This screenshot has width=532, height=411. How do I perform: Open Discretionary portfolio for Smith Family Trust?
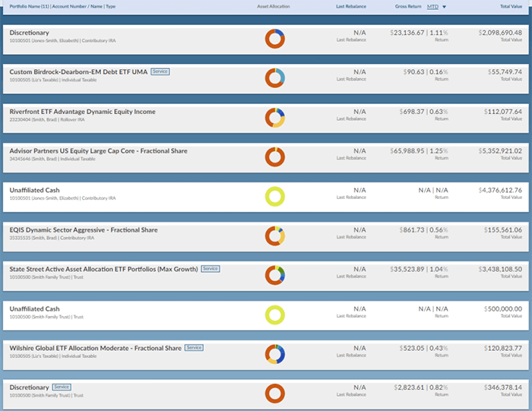coord(29,387)
